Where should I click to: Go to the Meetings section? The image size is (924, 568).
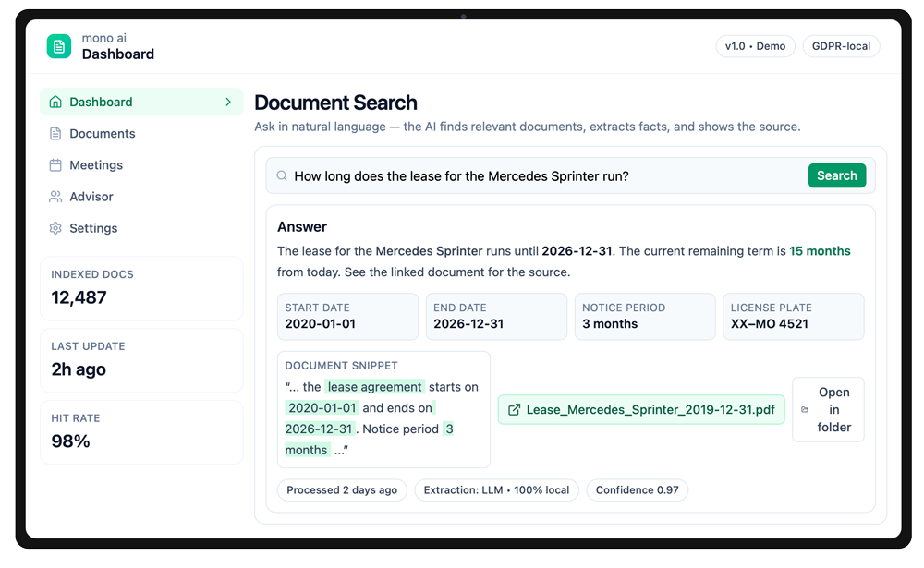coord(96,165)
